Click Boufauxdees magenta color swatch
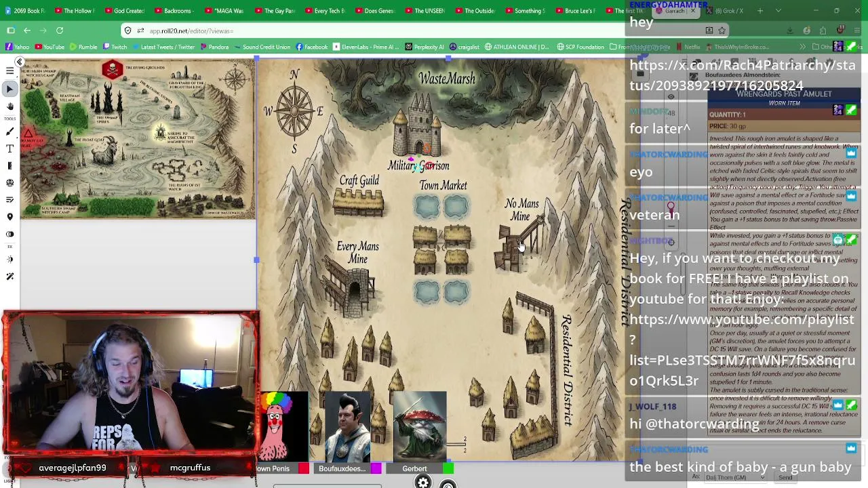The width and height of the screenshot is (868, 488). tap(376, 468)
